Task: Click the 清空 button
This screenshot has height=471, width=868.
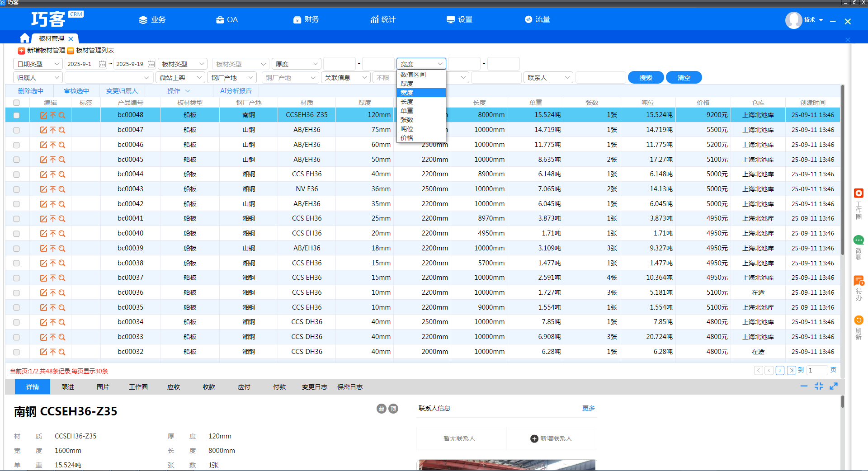Action: (x=684, y=78)
